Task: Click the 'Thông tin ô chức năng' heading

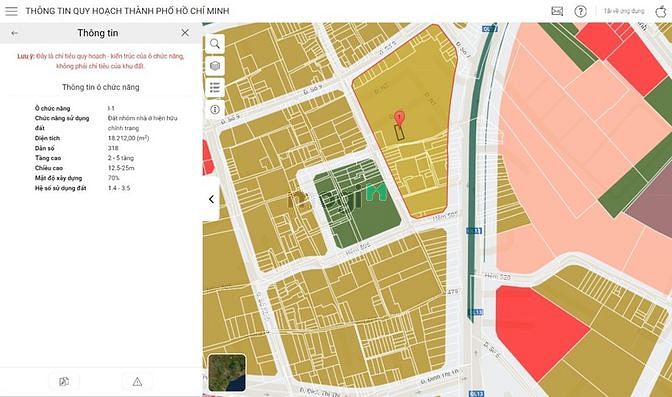Action: click(x=101, y=87)
